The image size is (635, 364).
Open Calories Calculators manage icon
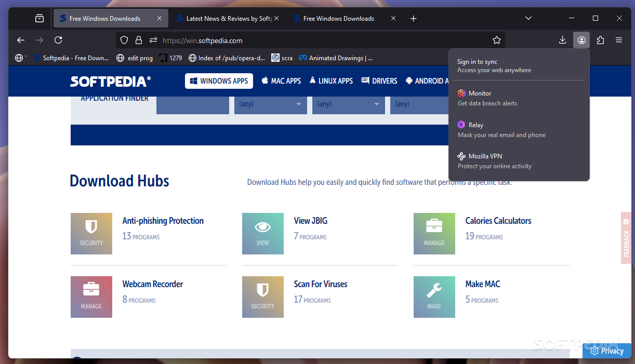tap(434, 234)
